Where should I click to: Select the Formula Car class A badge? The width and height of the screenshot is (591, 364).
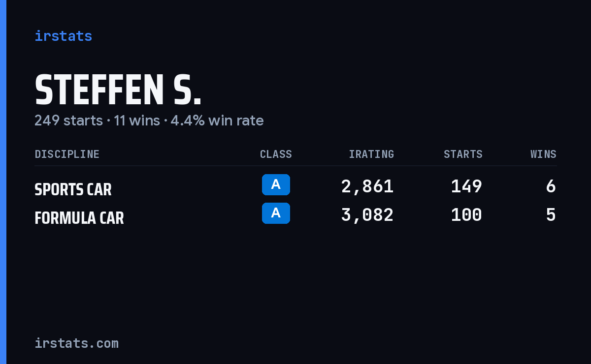(x=276, y=213)
